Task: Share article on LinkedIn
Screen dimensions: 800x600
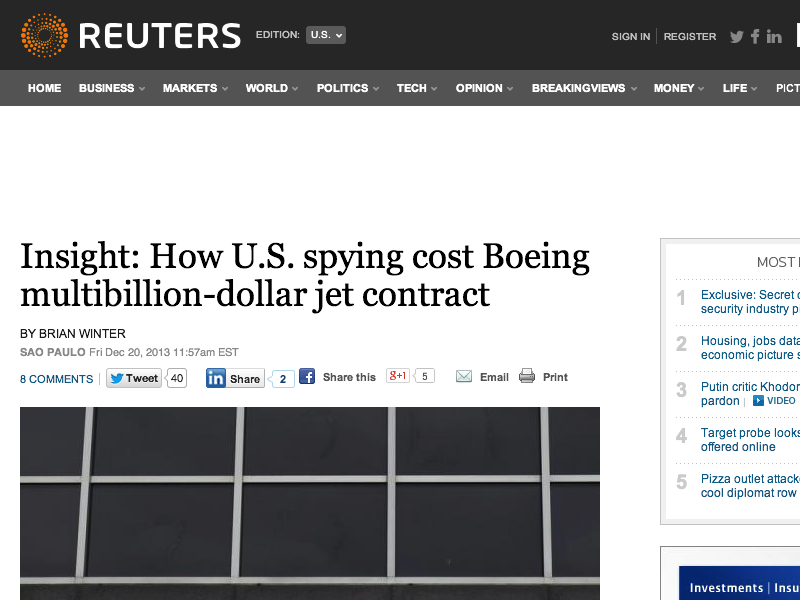Action: pos(234,378)
